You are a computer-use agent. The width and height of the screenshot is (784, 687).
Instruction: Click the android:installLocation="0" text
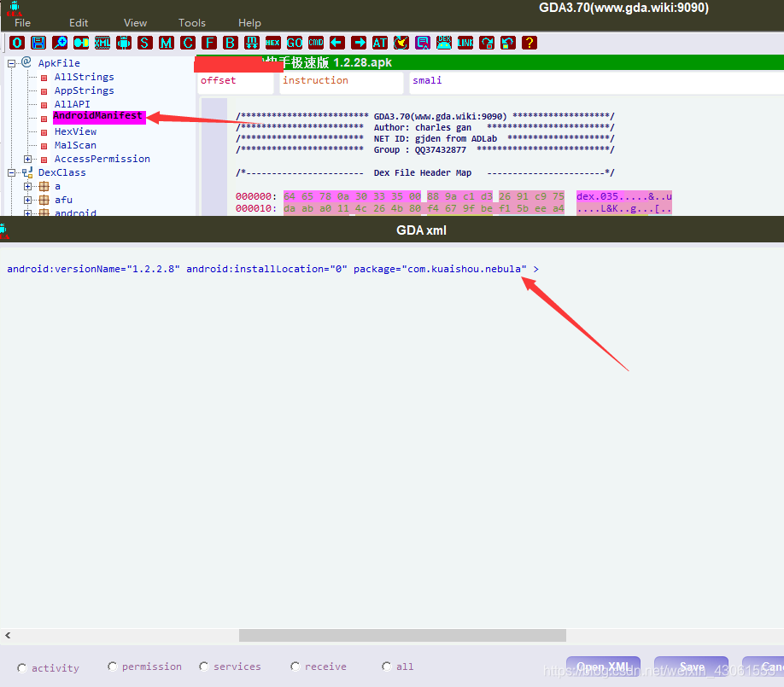click(x=267, y=269)
